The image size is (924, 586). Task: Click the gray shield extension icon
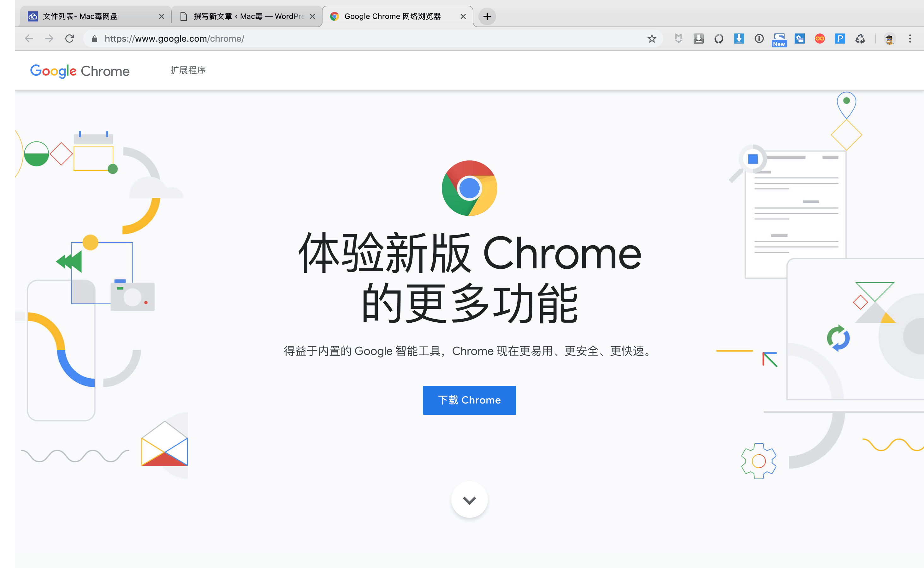click(678, 39)
